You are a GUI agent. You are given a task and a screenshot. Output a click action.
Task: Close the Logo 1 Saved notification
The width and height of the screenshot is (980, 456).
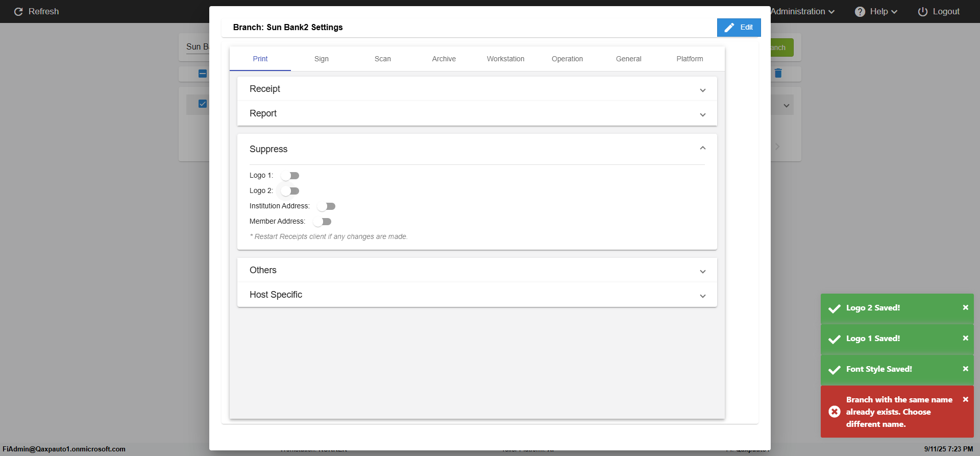(x=965, y=338)
